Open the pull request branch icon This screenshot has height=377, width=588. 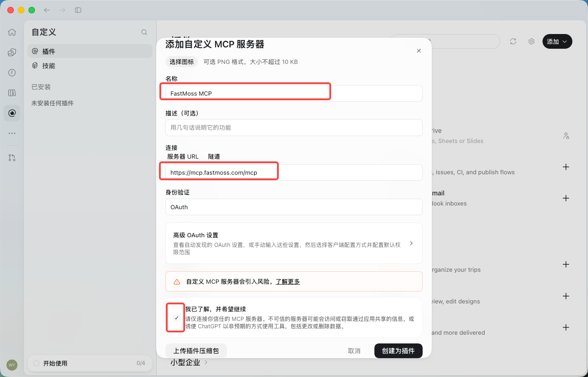(x=12, y=158)
